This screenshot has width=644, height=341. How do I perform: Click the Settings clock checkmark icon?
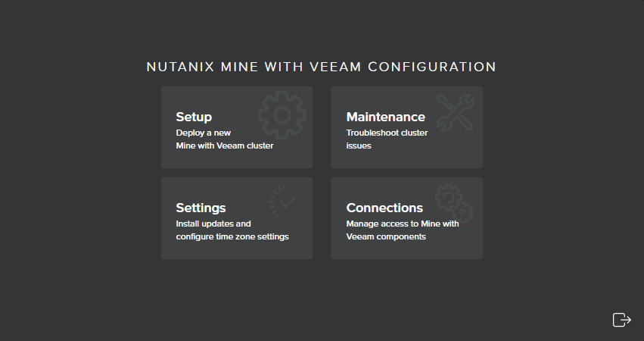click(287, 203)
